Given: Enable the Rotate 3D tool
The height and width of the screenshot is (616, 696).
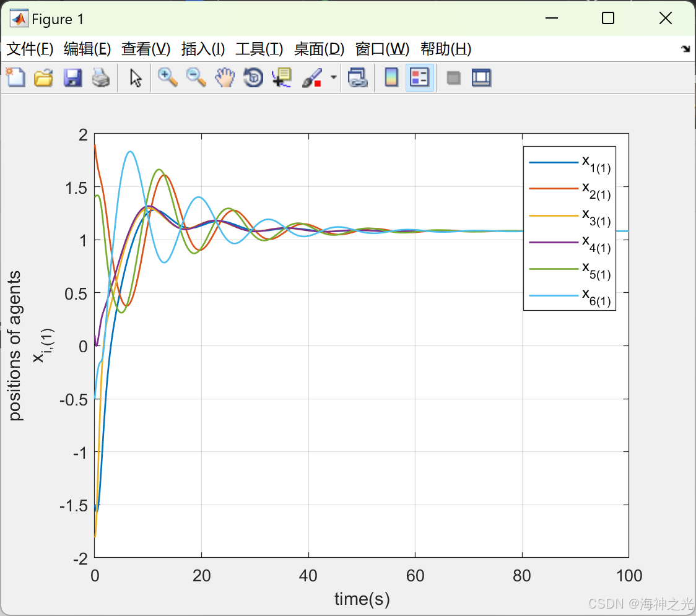Looking at the screenshot, I should coord(253,77).
